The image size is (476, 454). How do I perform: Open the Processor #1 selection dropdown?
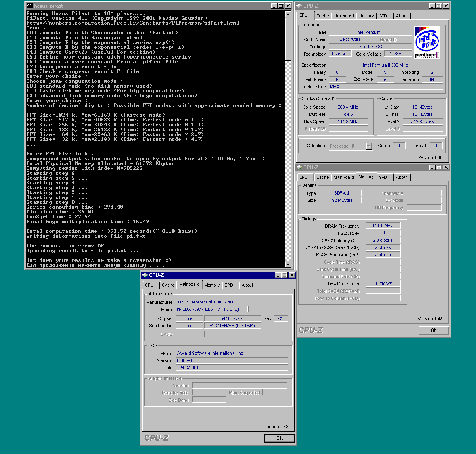[369, 146]
